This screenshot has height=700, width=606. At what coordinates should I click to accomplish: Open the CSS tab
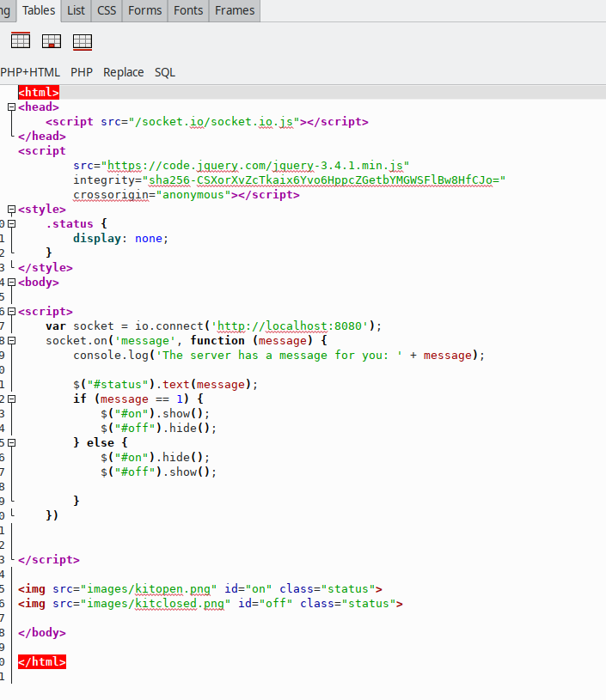click(107, 10)
